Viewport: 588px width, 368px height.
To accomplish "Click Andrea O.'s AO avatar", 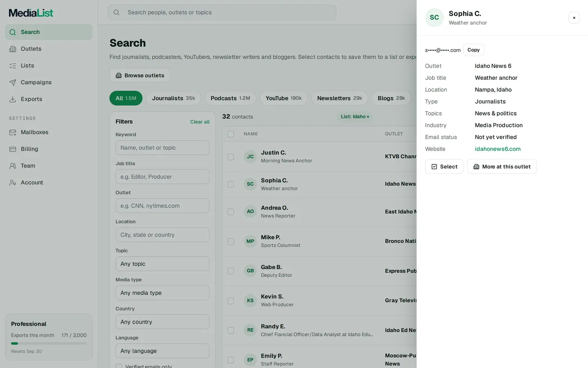I will pyautogui.click(x=250, y=211).
